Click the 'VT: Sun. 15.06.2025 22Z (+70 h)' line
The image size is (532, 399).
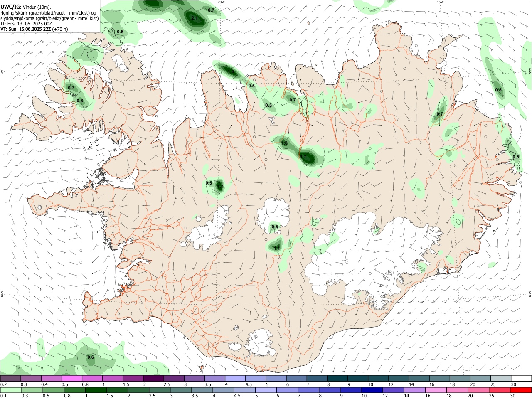coord(34,29)
